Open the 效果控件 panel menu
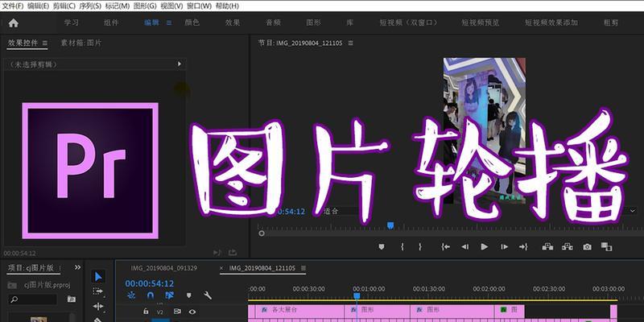Image resolution: width=644 pixels, height=322 pixels. pos(45,43)
